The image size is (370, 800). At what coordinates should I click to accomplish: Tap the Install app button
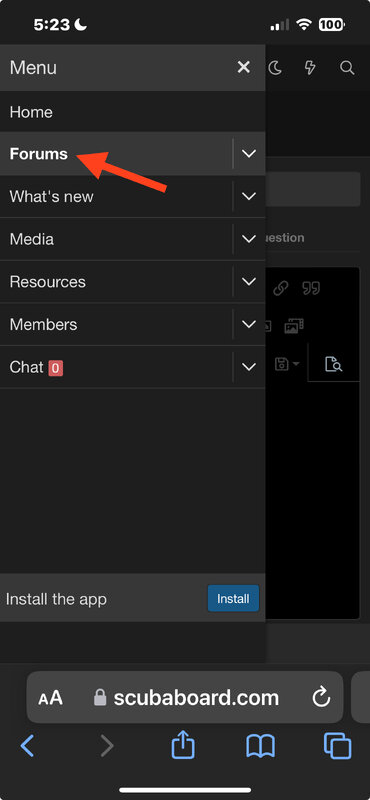click(233, 598)
